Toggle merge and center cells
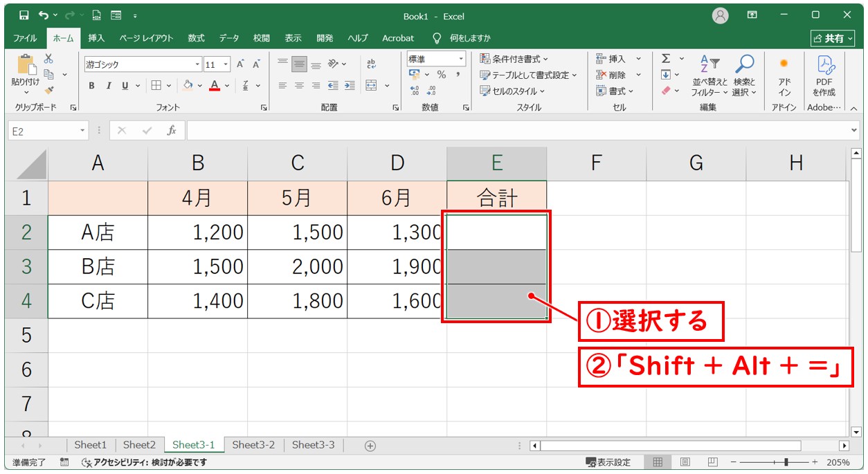This screenshot has height=474, width=868. coord(372,85)
